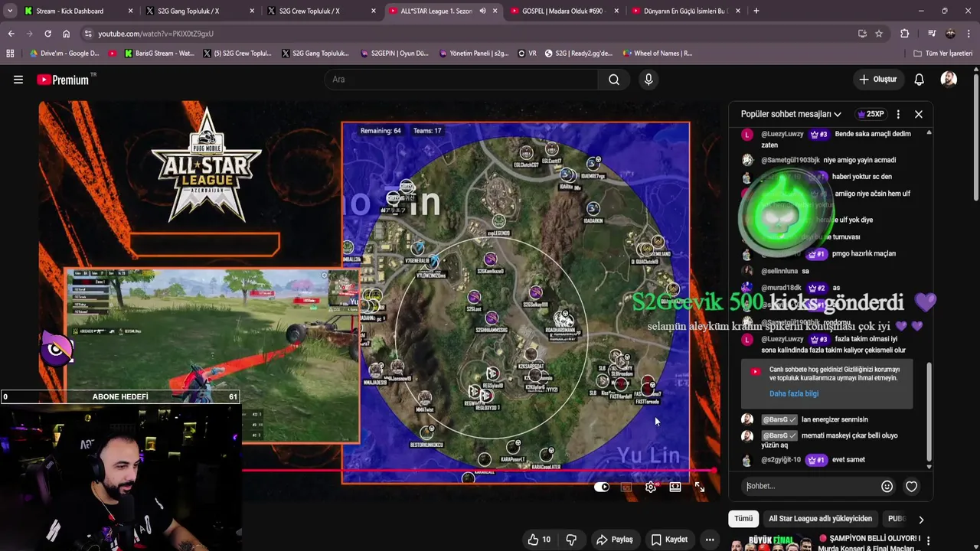The width and height of the screenshot is (980, 551).
Task: Focus the YouTube Ara search box
Action: pos(461,80)
